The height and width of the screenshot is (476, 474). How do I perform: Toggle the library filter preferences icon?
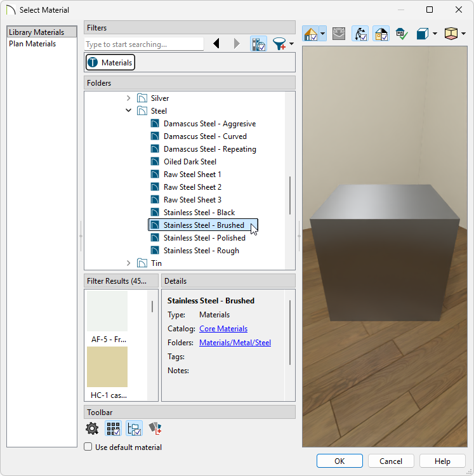(258, 44)
